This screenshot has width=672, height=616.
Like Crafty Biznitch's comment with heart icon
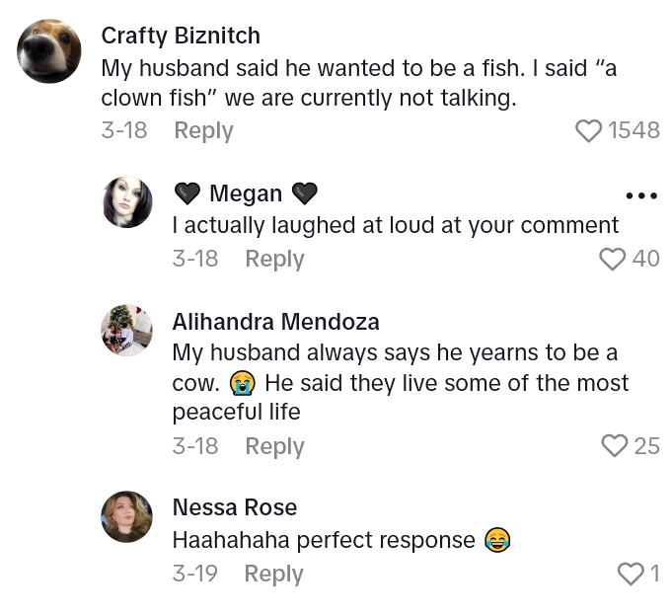(588, 130)
